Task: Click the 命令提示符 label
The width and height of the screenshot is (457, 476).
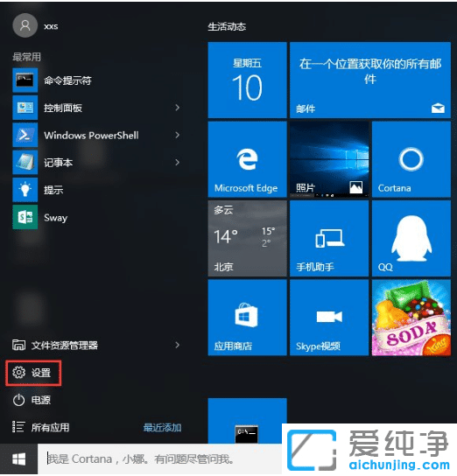Action: pyautogui.click(x=67, y=80)
